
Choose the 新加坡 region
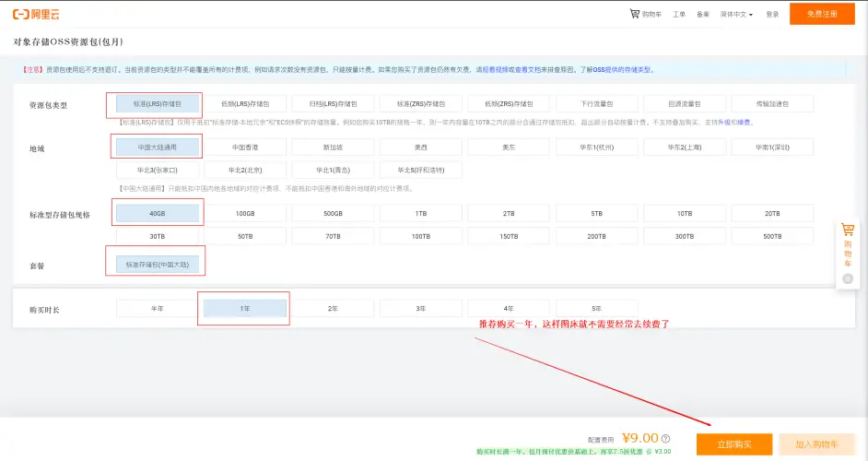(x=333, y=148)
